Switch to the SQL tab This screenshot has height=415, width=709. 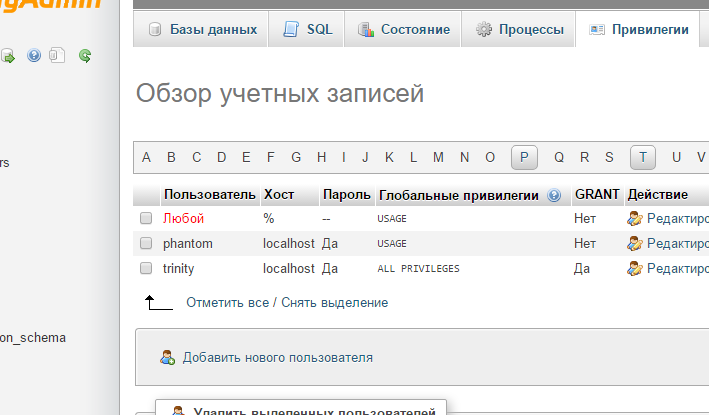(306, 29)
